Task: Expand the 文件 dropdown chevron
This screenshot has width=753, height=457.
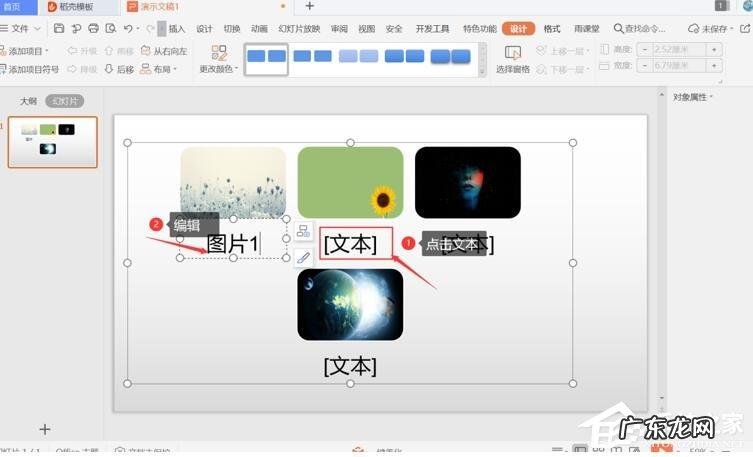Action: tap(37, 28)
